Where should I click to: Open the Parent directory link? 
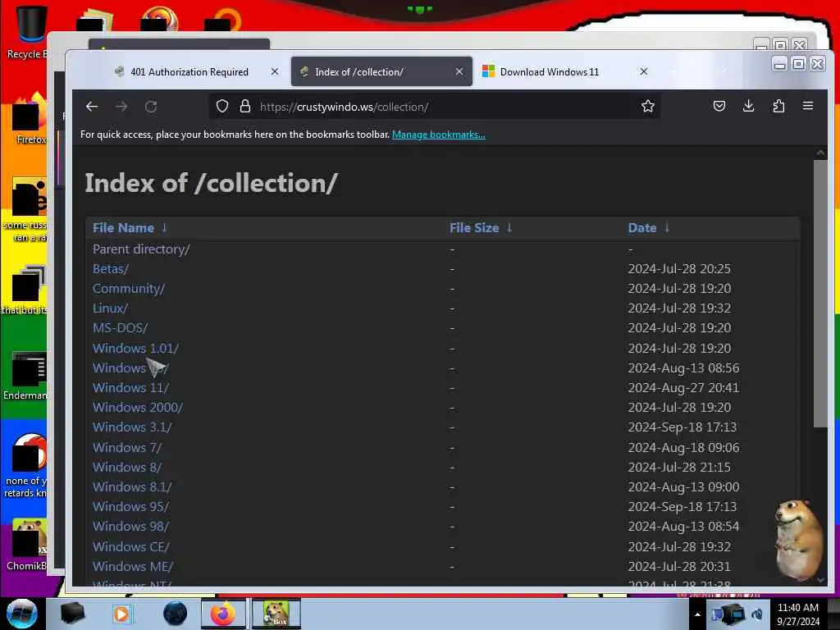click(x=141, y=249)
